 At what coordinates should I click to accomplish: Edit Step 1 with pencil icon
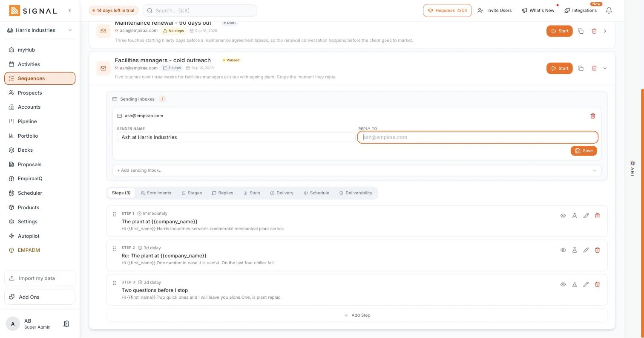586,216
